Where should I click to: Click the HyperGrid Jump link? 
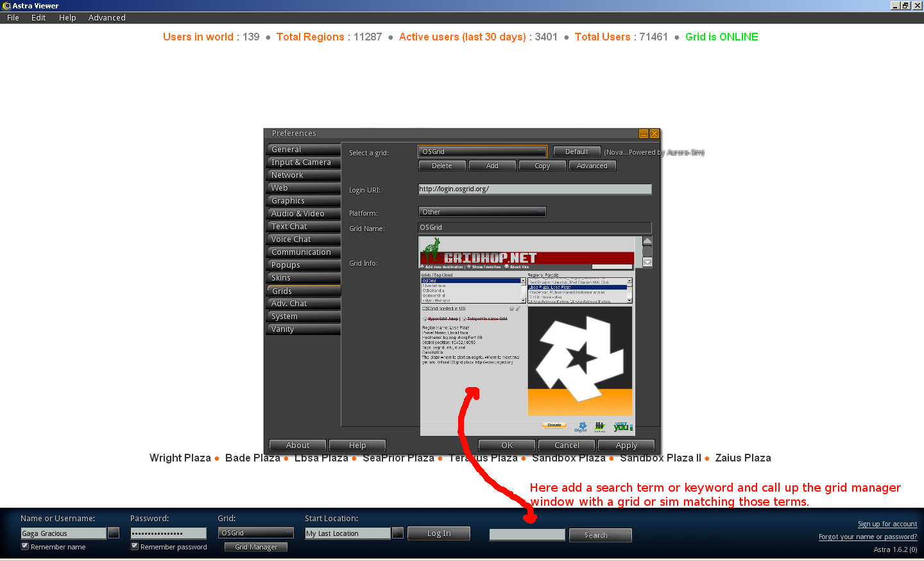[x=443, y=318]
